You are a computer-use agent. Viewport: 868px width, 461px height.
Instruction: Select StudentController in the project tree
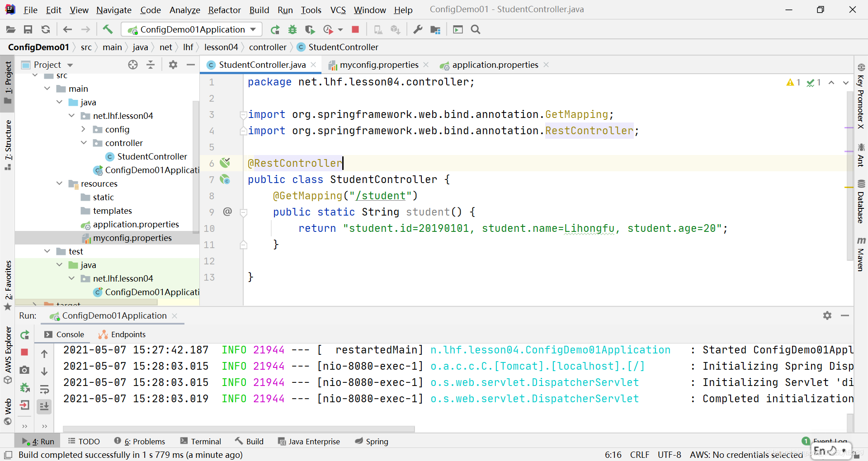[152, 156]
